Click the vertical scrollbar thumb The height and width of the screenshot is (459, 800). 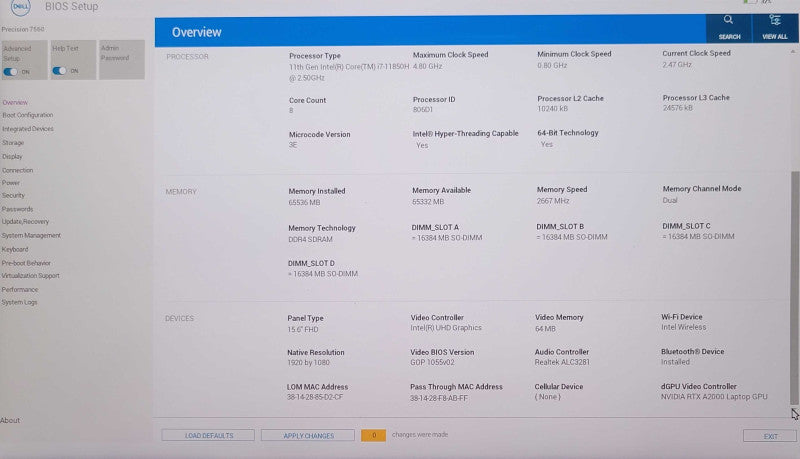[x=795, y=288]
